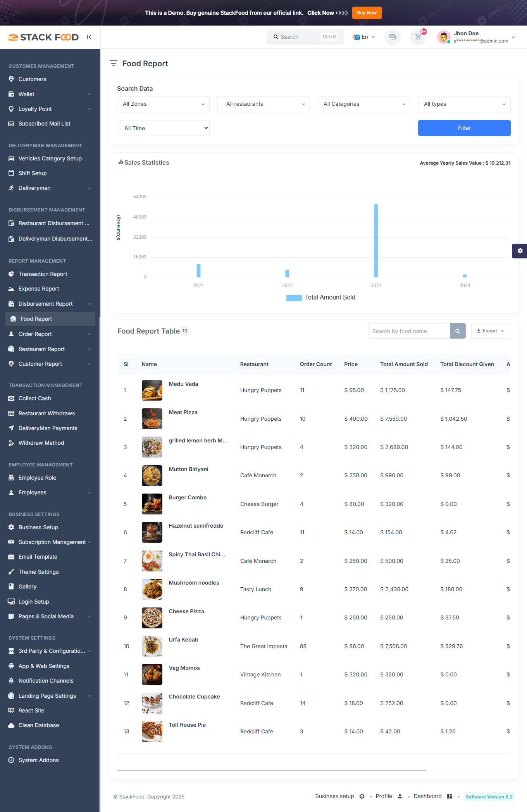The image size is (527, 812).
Task: Open Transaction Report in sidebar
Action: tap(43, 274)
